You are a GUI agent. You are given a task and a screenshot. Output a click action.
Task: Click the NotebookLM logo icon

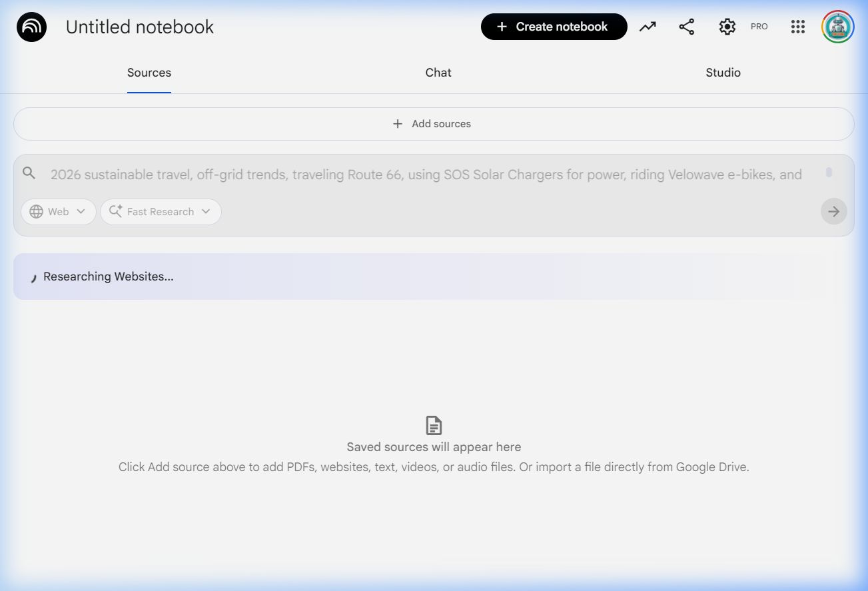[31, 27]
